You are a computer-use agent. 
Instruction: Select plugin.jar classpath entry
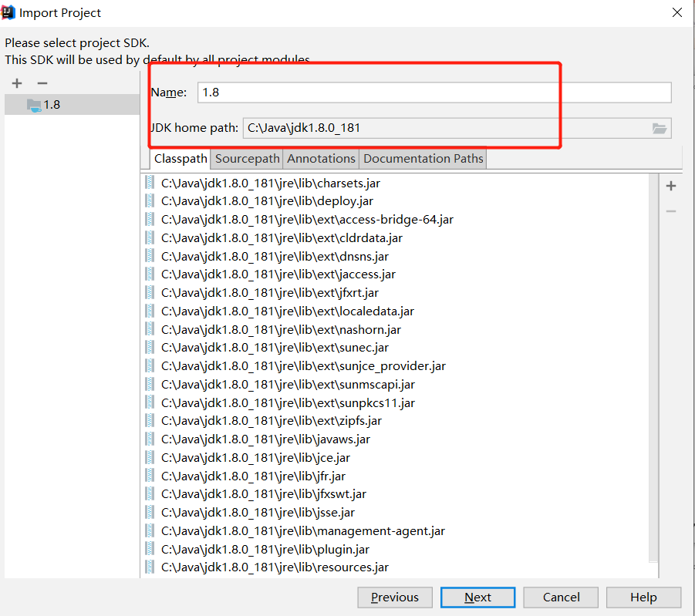coord(265,549)
